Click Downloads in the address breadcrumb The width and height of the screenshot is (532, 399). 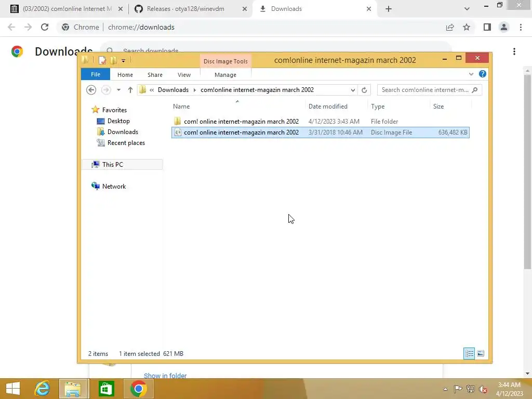(x=173, y=90)
